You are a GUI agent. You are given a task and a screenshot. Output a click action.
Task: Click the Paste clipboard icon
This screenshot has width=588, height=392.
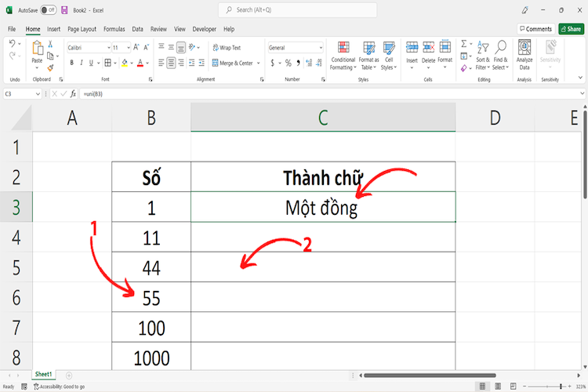point(37,49)
